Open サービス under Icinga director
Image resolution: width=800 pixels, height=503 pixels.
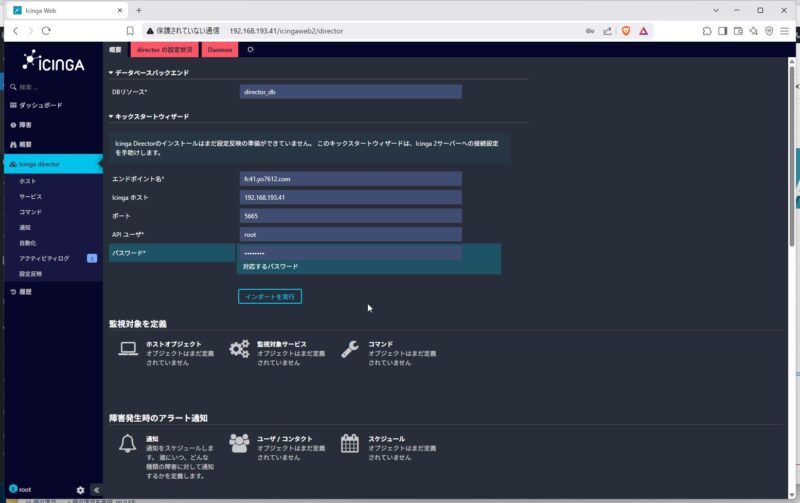tap(31, 196)
